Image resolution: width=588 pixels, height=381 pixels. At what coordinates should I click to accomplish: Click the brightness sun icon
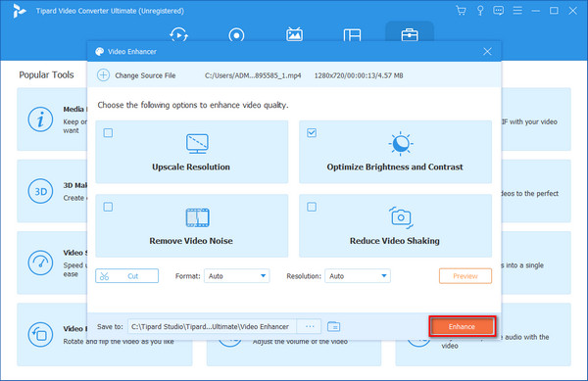[401, 143]
